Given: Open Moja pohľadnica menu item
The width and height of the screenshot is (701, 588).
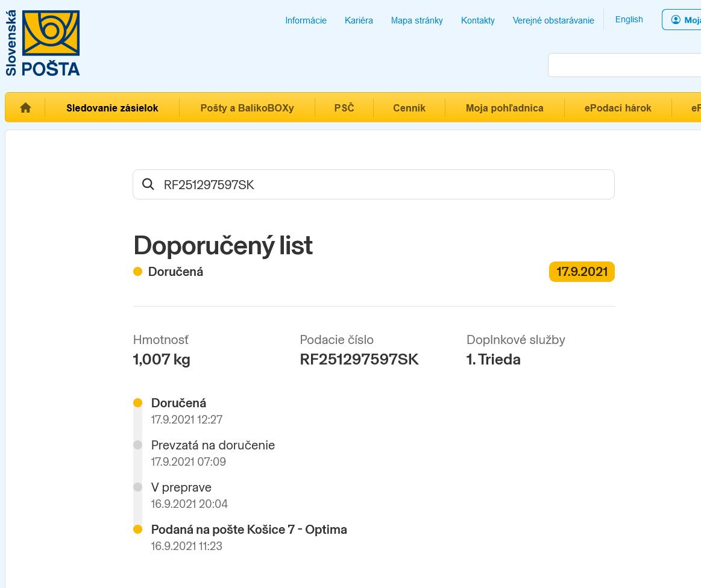Looking at the screenshot, I should pos(505,108).
